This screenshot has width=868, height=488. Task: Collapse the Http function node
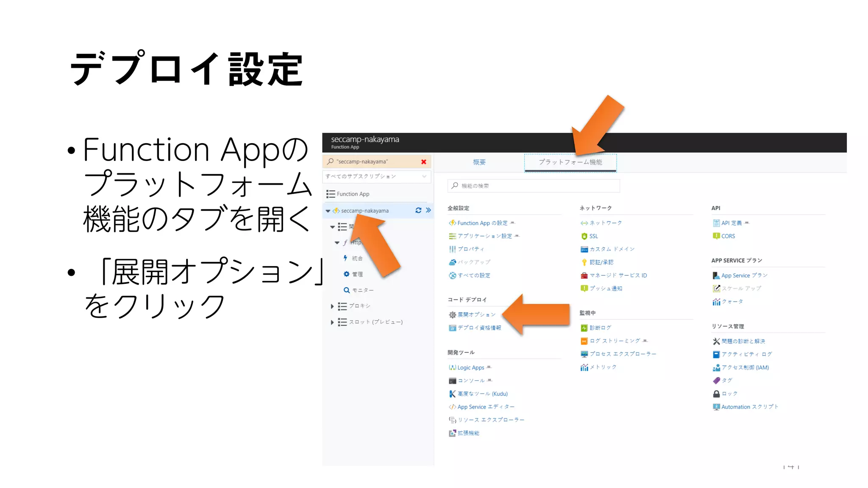pyautogui.click(x=337, y=243)
